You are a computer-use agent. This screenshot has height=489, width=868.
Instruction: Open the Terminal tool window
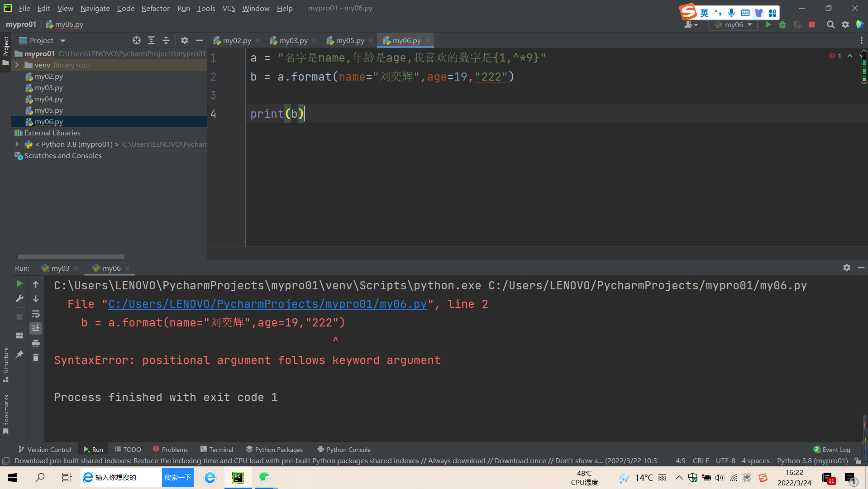[216, 450]
